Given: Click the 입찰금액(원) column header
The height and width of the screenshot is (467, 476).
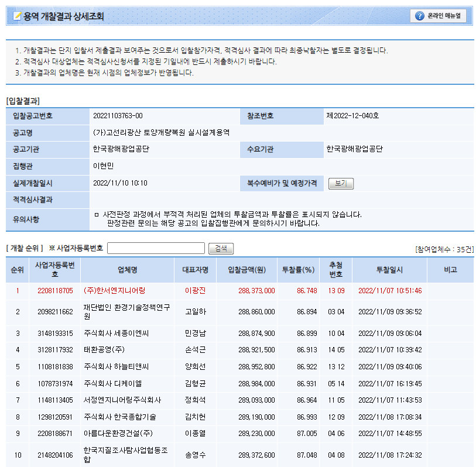Looking at the screenshot, I should 247,270.
